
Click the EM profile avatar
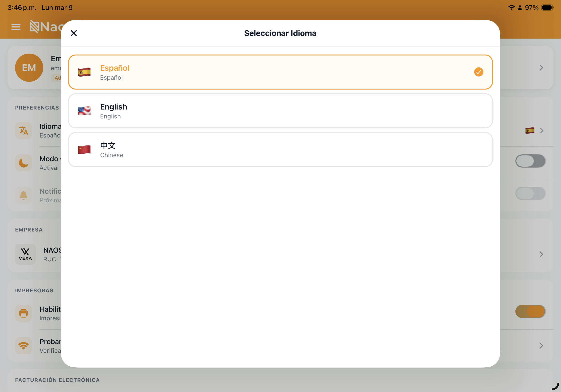pos(29,68)
